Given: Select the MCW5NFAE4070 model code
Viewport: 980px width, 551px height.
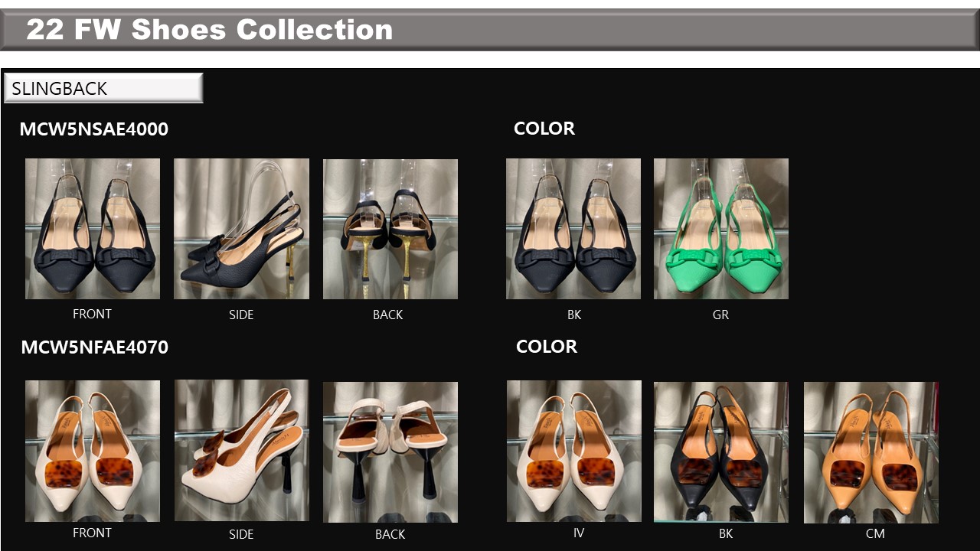Looking at the screenshot, I should [x=94, y=347].
